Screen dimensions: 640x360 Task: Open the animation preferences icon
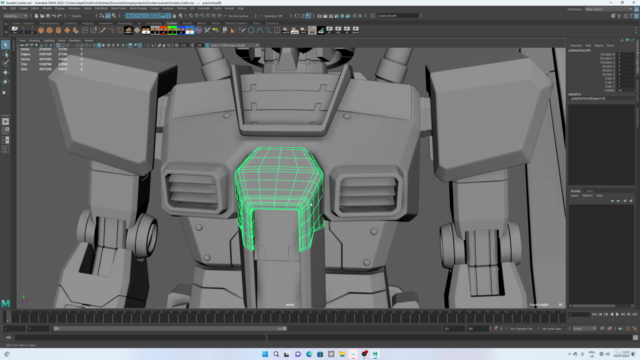click(x=635, y=329)
